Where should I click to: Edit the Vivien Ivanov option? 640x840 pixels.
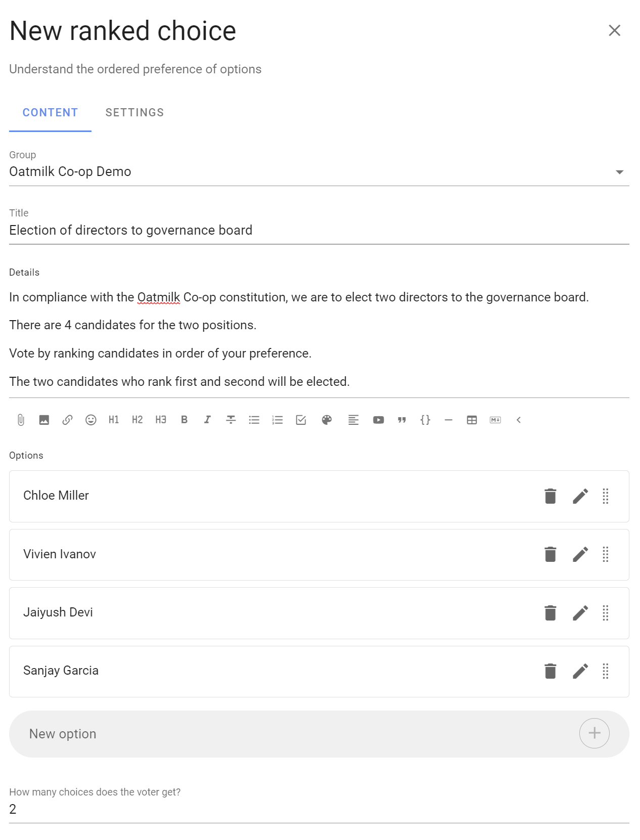tap(580, 554)
